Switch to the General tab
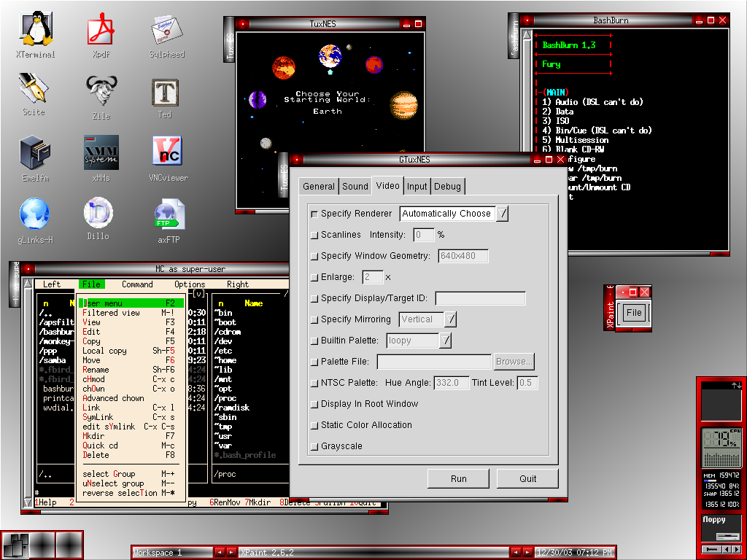Screen dimensions: 747x560 (x=319, y=186)
